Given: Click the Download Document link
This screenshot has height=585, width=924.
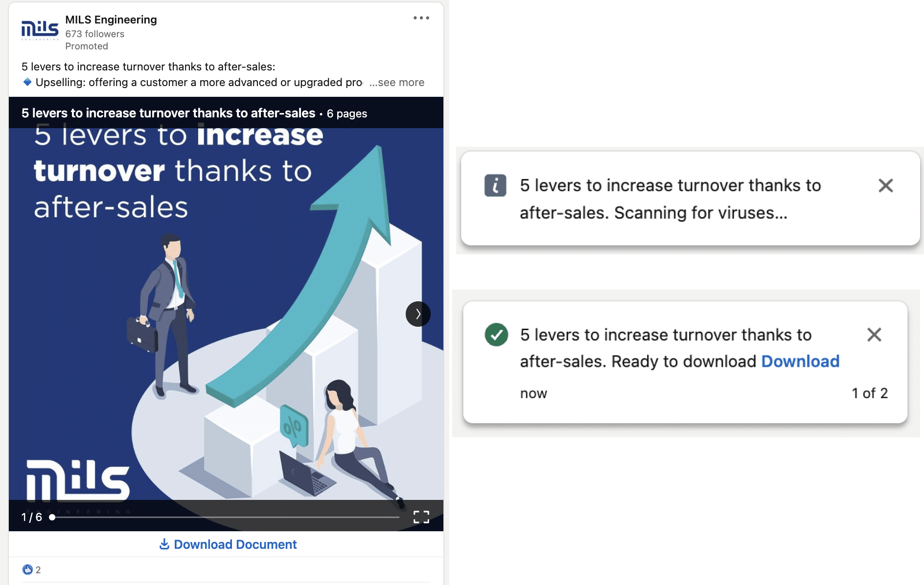Looking at the screenshot, I should (235, 544).
